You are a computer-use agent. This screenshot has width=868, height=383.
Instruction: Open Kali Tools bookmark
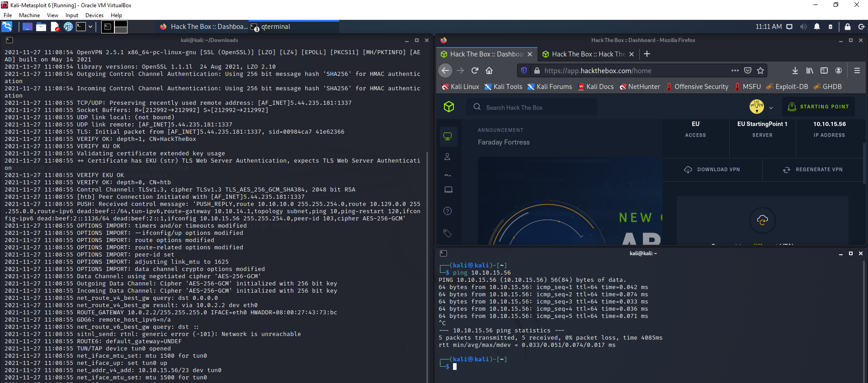pyautogui.click(x=503, y=87)
